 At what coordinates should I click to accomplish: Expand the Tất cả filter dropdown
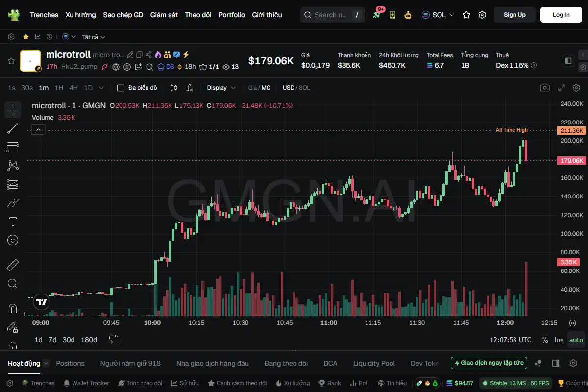pos(94,37)
